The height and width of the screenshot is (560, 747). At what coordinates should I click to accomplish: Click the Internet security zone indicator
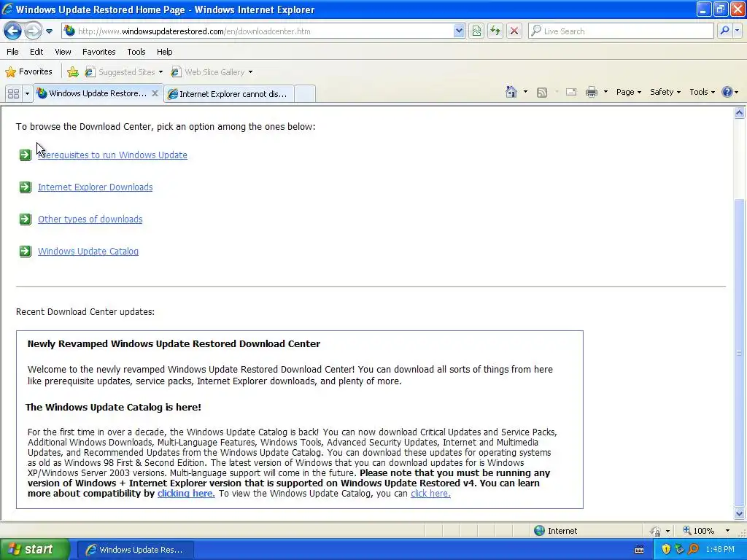click(x=555, y=531)
